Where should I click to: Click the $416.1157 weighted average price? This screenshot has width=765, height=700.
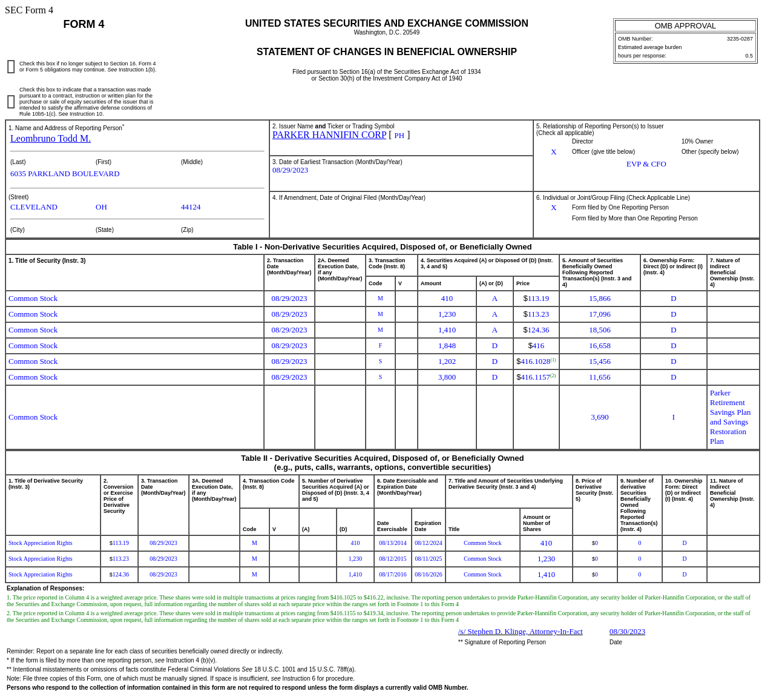pyautogui.click(x=536, y=377)
